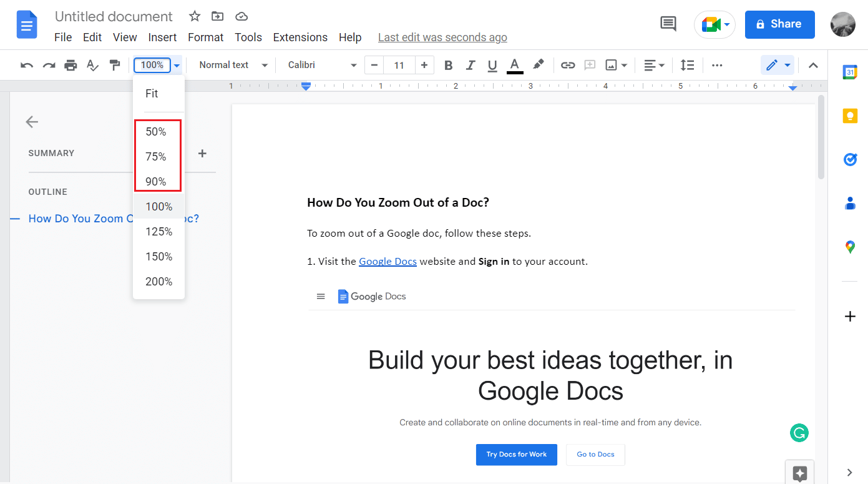Open the Google Calendar side panel icon
Image resolution: width=868 pixels, height=484 pixels.
coord(850,72)
